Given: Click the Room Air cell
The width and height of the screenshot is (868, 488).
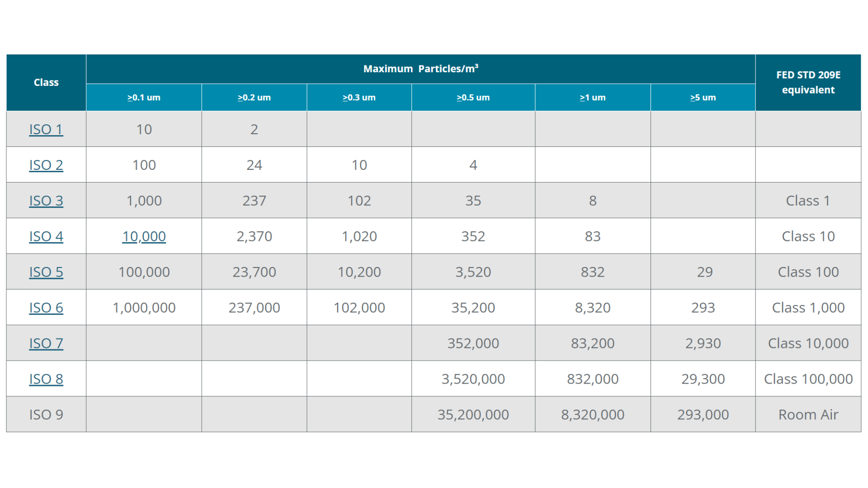Looking at the screenshot, I should point(808,415).
